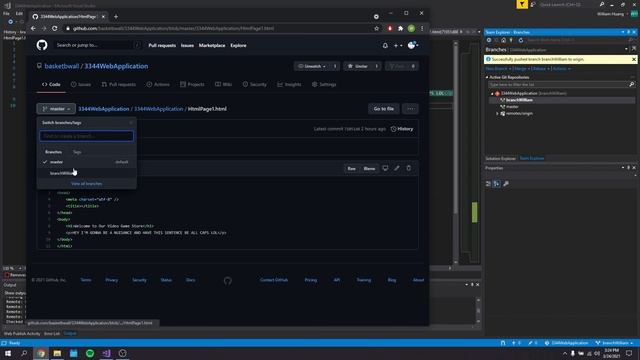Select branchWilliam in the branch popup
The height and width of the screenshot is (360, 640).
coord(87,173)
